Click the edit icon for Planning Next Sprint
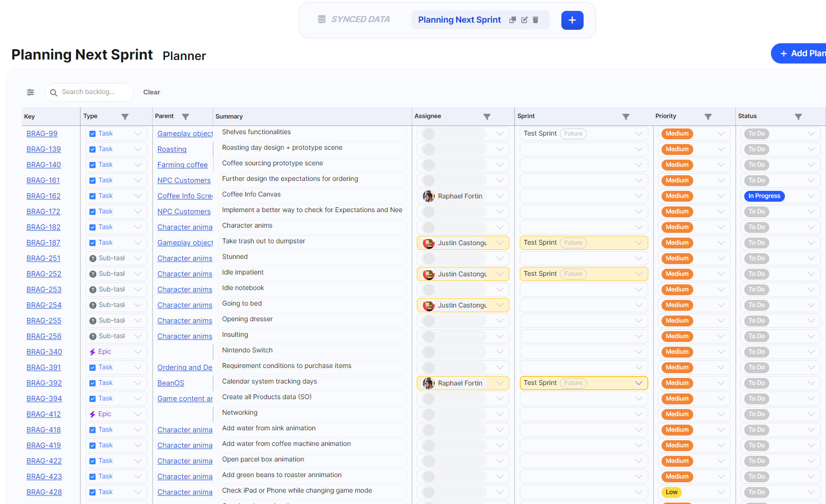 [524, 20]
